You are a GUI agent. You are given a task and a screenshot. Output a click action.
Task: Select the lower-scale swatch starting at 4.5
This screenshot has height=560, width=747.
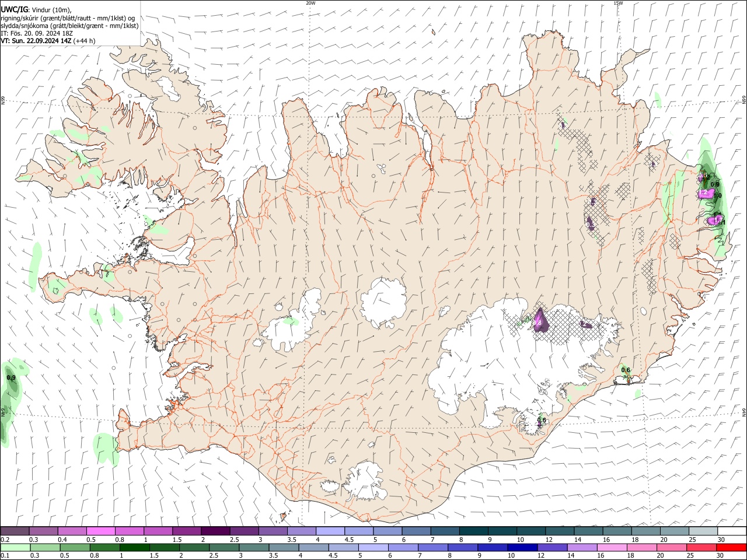(344, 548)
